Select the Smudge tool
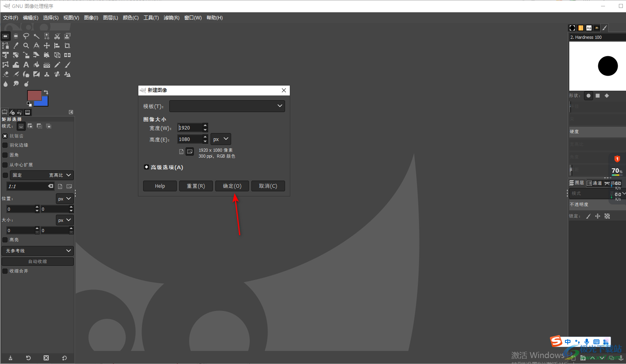The width and height of the screenshot is (626, 364). (x=16, y=84)
